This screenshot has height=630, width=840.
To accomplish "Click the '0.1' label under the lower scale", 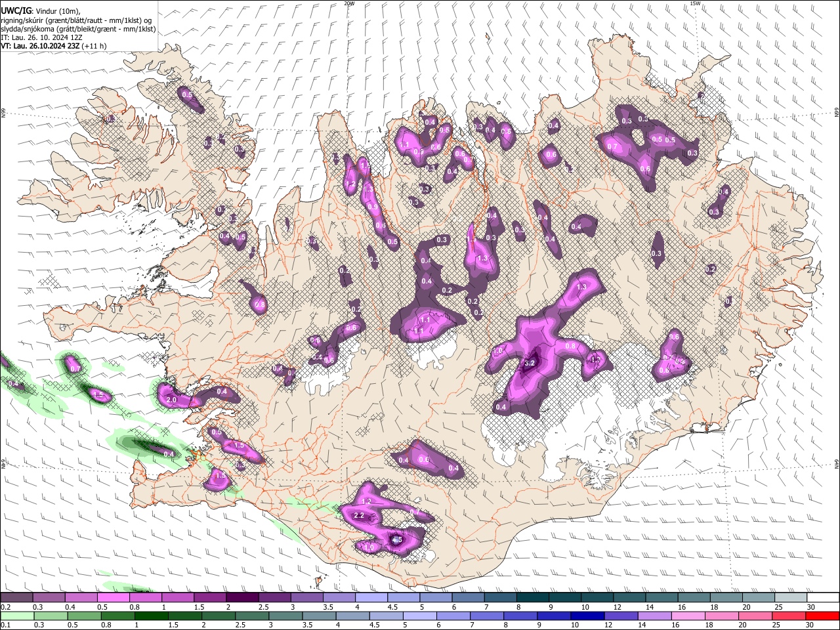I will click(5, 625).
